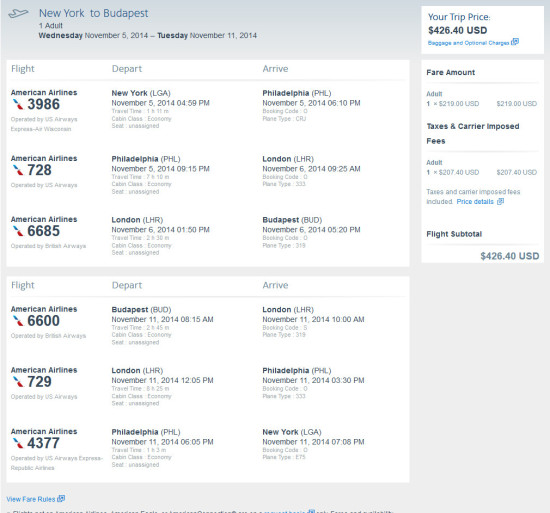
Task: Click November 5, 2014 04:59 PM departure time
Action: (x=160, y=103)
